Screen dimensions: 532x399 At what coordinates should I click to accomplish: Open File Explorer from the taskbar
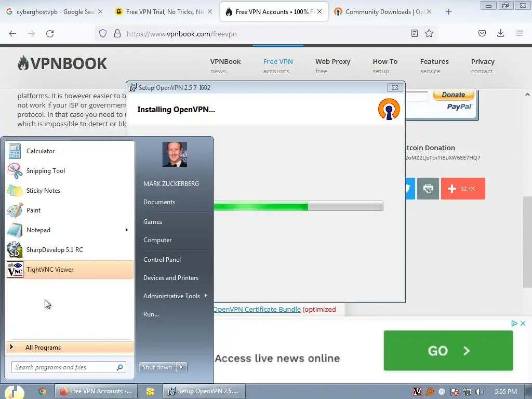(x=150, y=391)
